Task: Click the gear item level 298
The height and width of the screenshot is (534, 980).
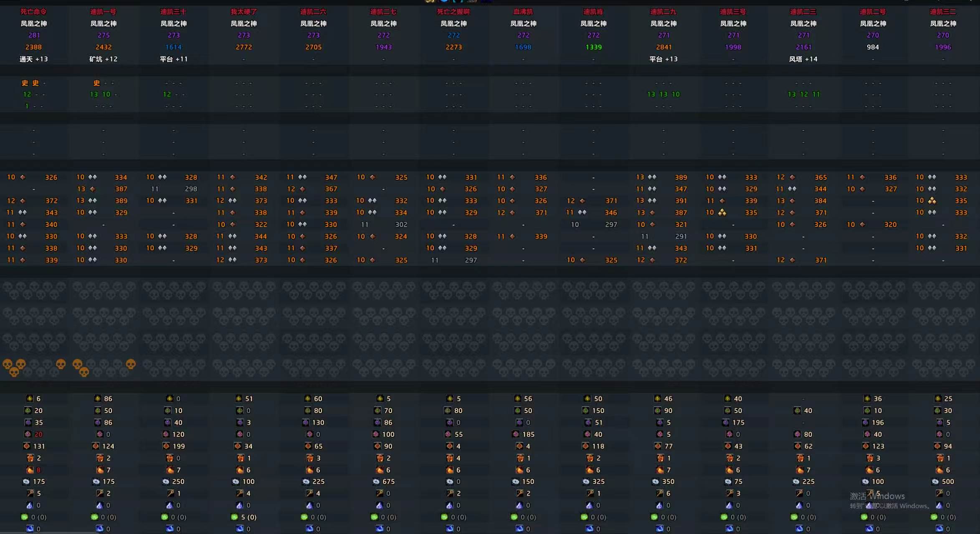Action: point(191,189)
